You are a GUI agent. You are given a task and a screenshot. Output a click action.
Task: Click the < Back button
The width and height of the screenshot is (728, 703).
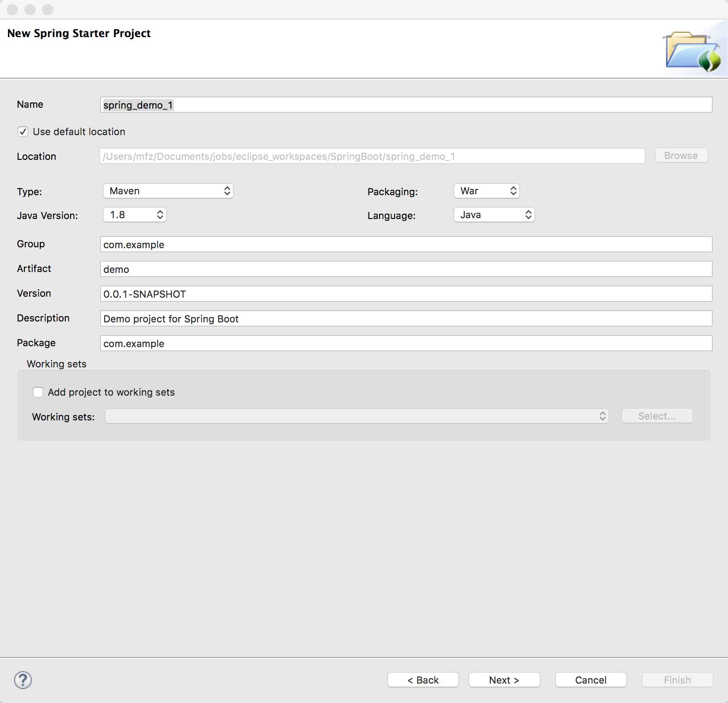(423, 680)
